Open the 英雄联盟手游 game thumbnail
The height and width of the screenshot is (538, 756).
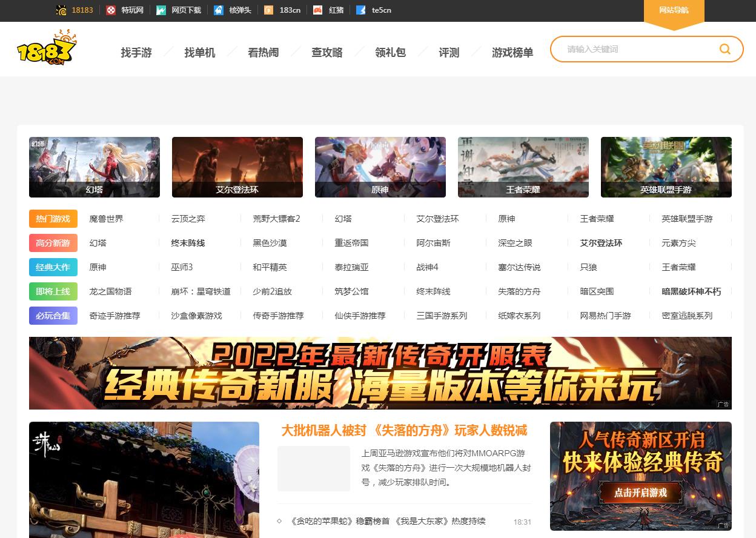tap(666, 167)
